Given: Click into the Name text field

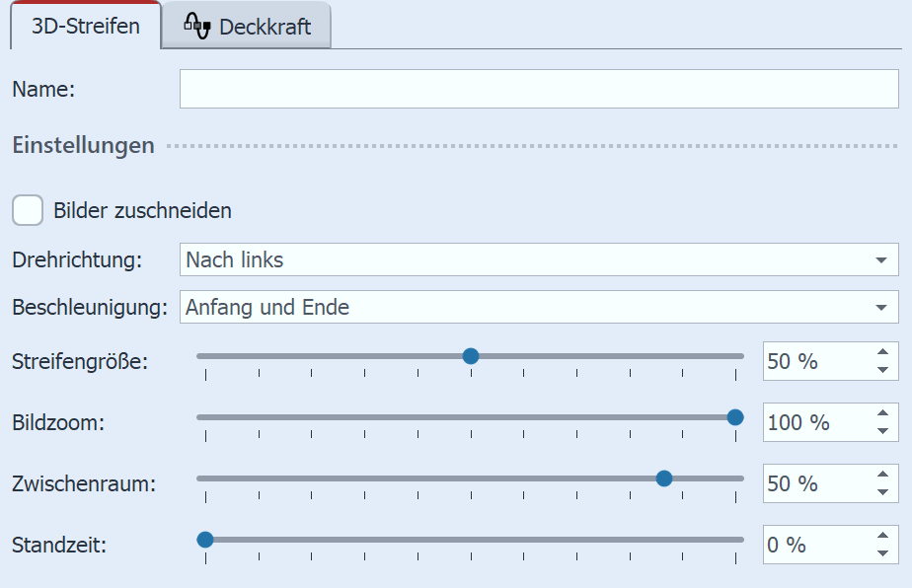Looking at the screenshot, I should 538,89.
